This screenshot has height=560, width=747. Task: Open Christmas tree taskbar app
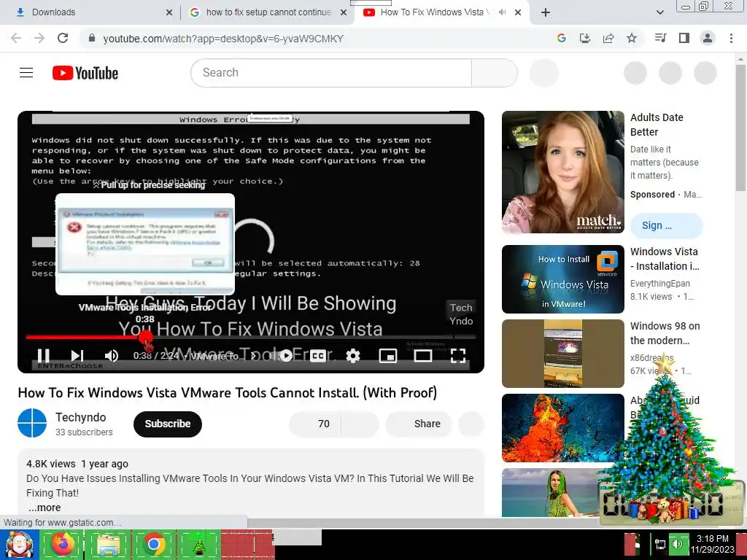tap(198, 544)
